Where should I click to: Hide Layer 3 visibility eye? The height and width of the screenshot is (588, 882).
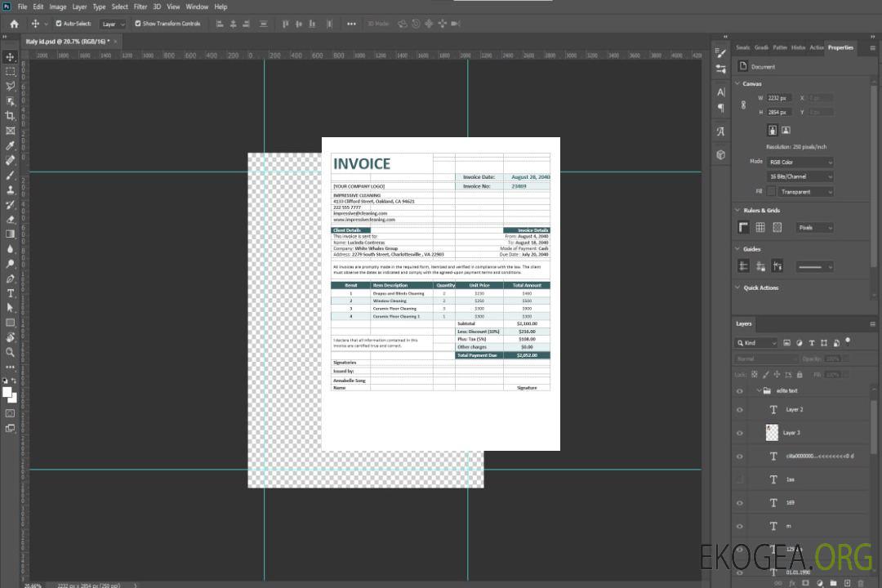(740, 434)
